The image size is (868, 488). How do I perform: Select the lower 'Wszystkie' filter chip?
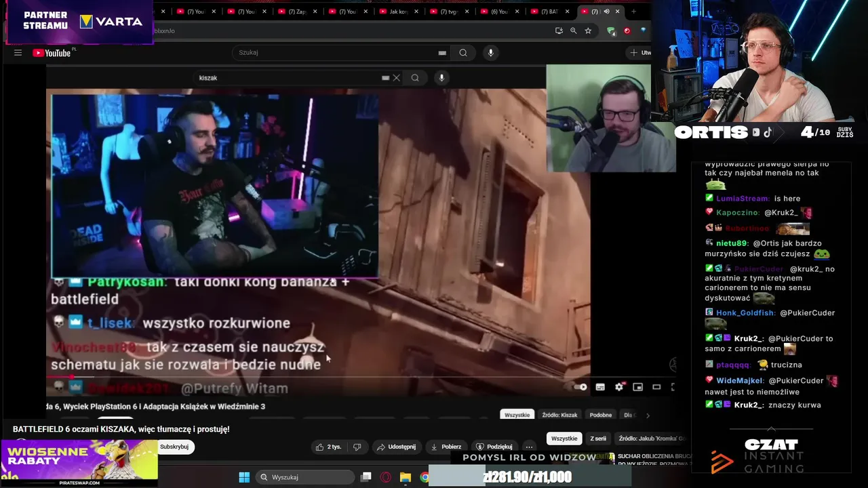pos(564,439)
